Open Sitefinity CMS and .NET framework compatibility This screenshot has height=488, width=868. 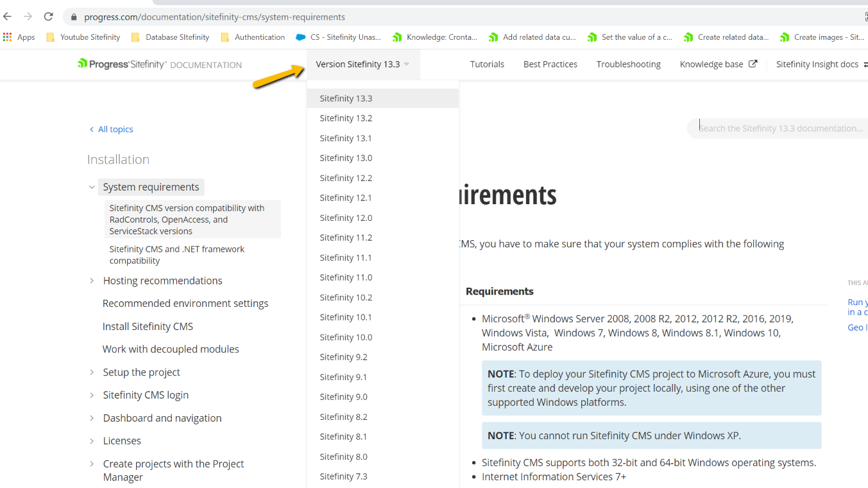point(177,255)
